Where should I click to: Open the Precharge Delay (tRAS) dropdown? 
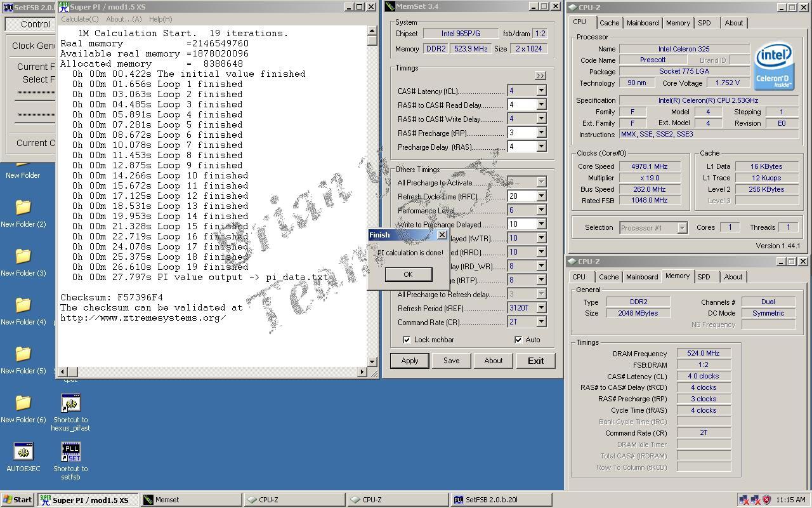click(541, 147)
